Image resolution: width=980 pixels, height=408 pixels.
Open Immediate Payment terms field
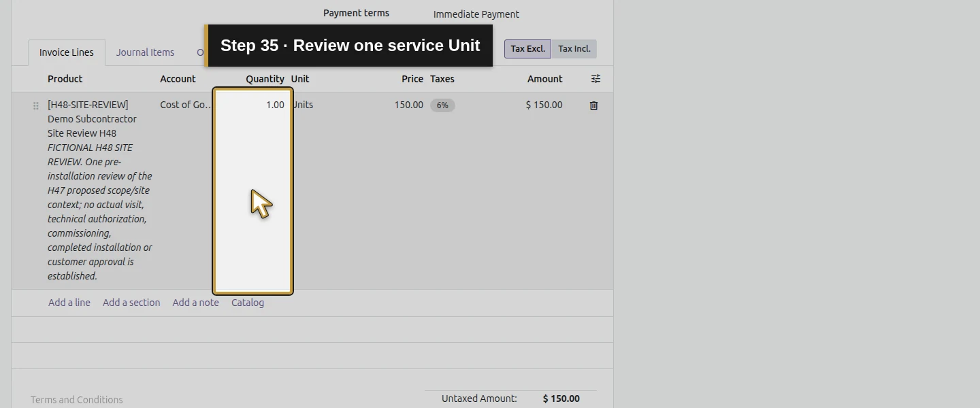(476, 14)
